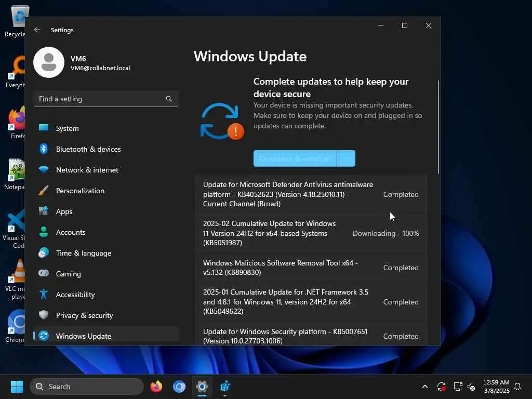Open notifications bell icon
The image size is (532, 399).
coord(517,387)
